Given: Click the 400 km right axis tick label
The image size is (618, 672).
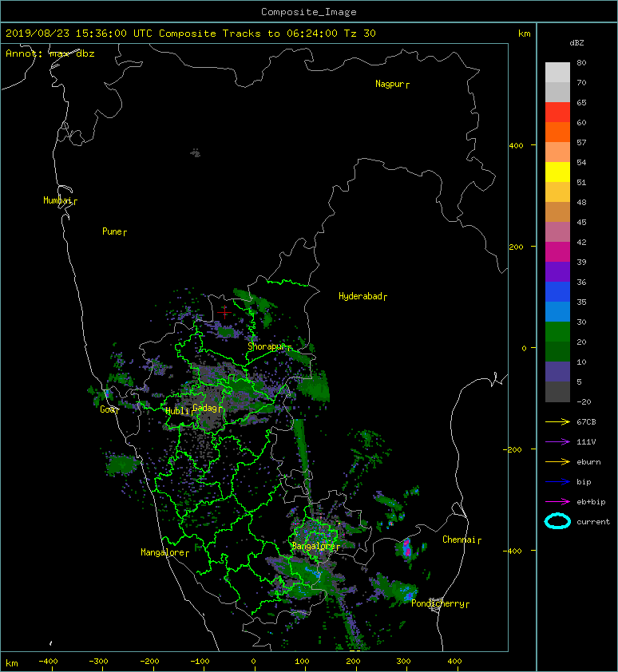Looking at the screenshot, I should point(516,146).
